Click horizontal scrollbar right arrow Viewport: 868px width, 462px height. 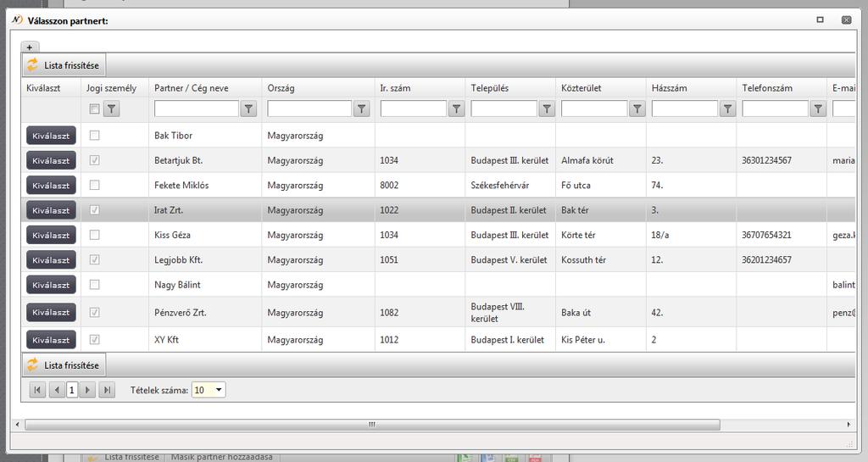pos(849,425)
